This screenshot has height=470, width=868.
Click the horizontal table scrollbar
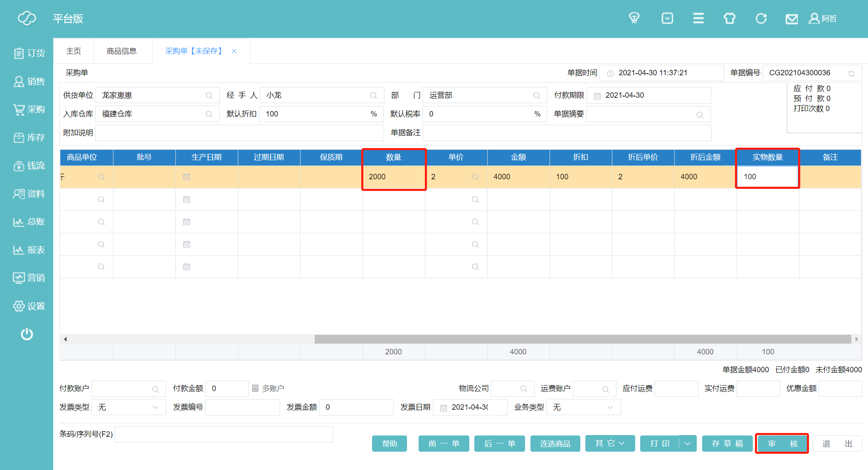[x=582, y=339]
